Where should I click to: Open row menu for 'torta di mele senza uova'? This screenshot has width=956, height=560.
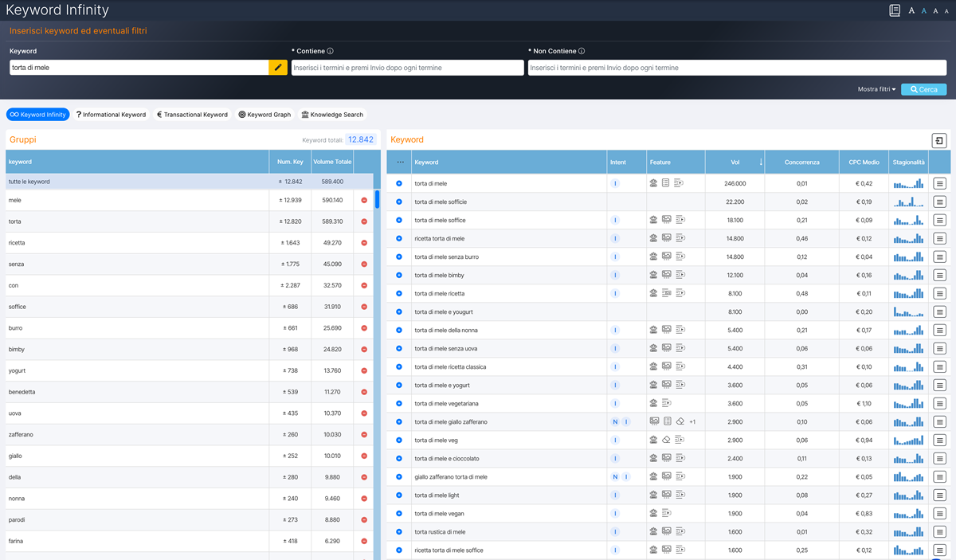pyautogui.click(x=940, y=348)
